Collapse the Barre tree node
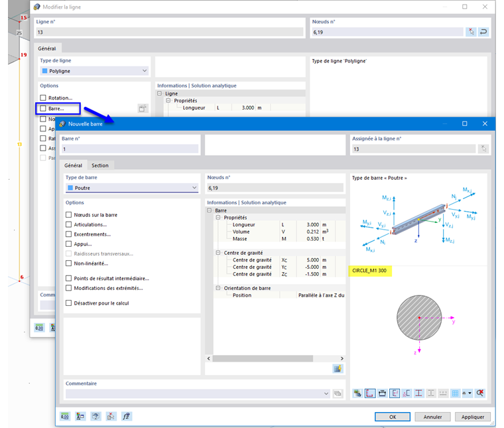The height and width of the screenshot is (428, 504). tap(210, 210)
